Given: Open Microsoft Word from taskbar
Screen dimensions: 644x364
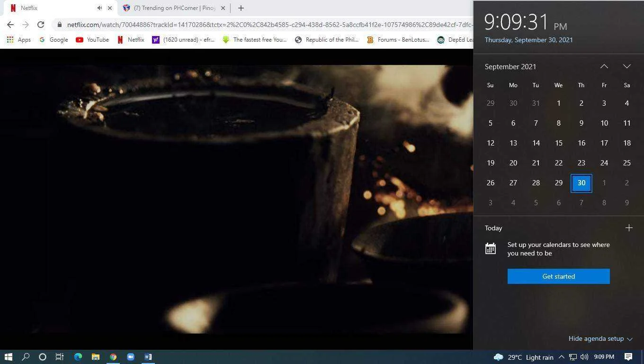Looking at the screenshot, I should (148, 357).
